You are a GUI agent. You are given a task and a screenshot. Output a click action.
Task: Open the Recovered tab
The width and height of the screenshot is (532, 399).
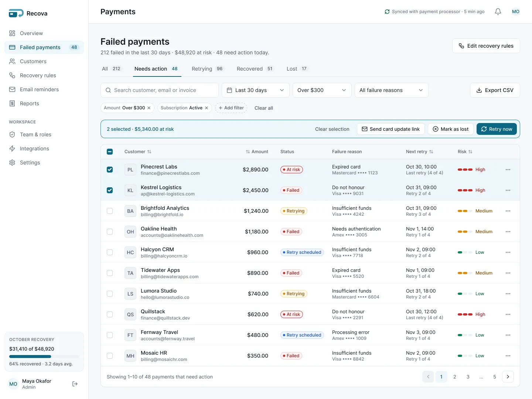(255, 69)
